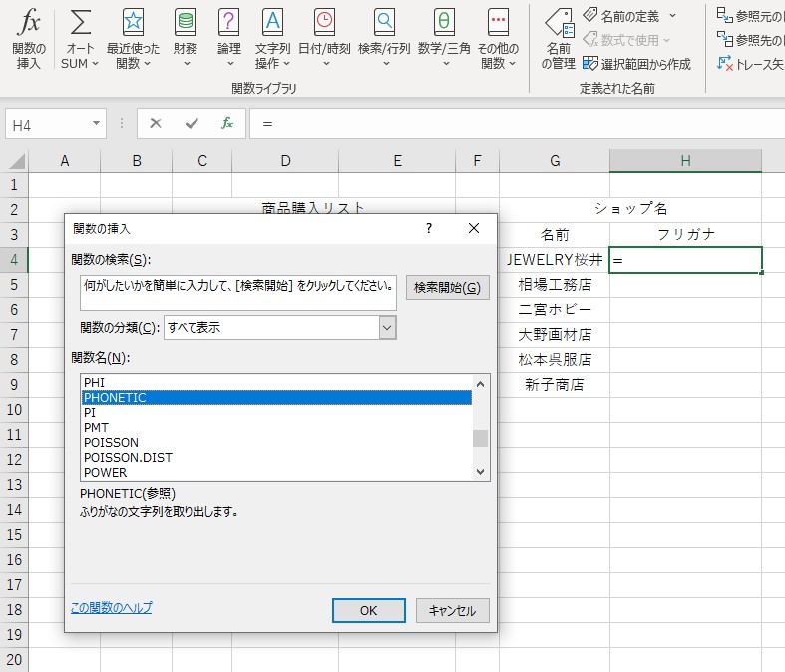Expand the function category (関数の分類) dropdown
The width and height of the screenshot is (785, 672).
pyautogui.click(x=388, y=327)
